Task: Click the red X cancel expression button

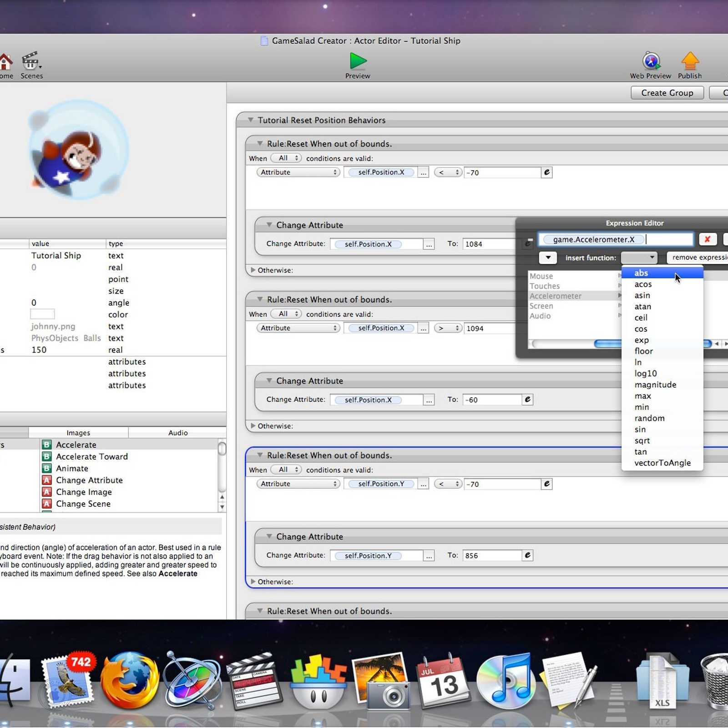Action: pos(708,239)
